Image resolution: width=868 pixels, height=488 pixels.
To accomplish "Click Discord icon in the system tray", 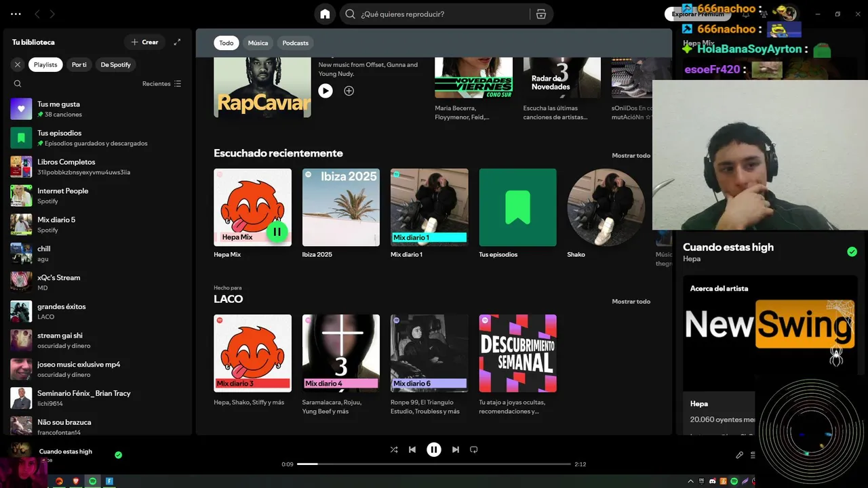I will tap(712, 481).
